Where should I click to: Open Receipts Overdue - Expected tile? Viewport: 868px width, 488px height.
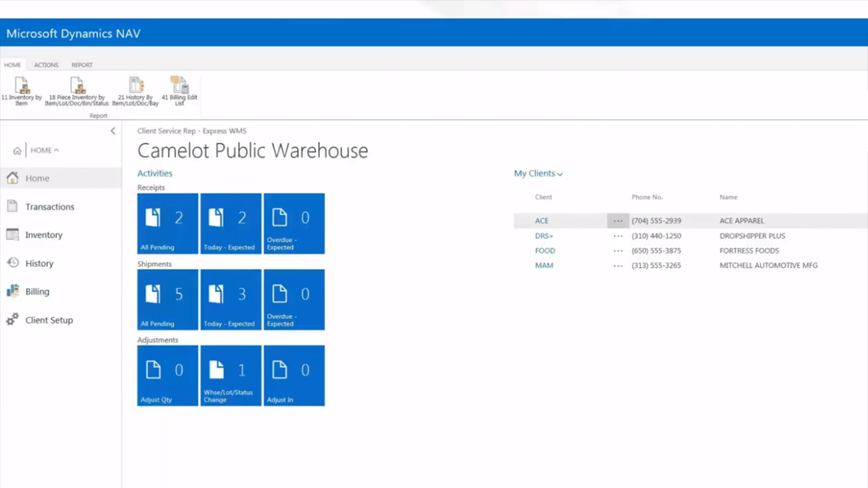pos(294,224)
